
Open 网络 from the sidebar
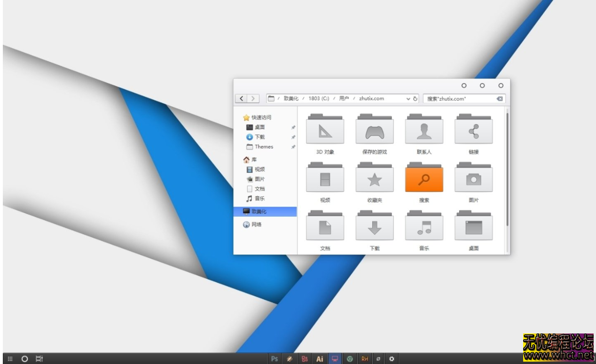tap(258, 225)
